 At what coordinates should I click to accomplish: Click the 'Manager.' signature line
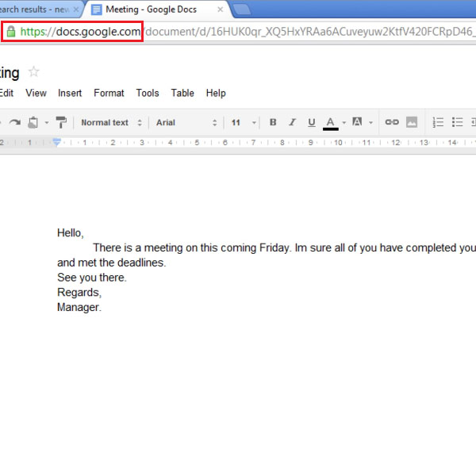tap(79, 307)
